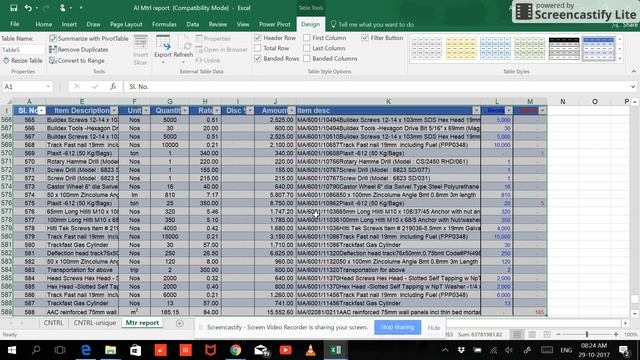640x360 pixels.
Task: Expand the formula bar
Action: [x=633, y=87]
